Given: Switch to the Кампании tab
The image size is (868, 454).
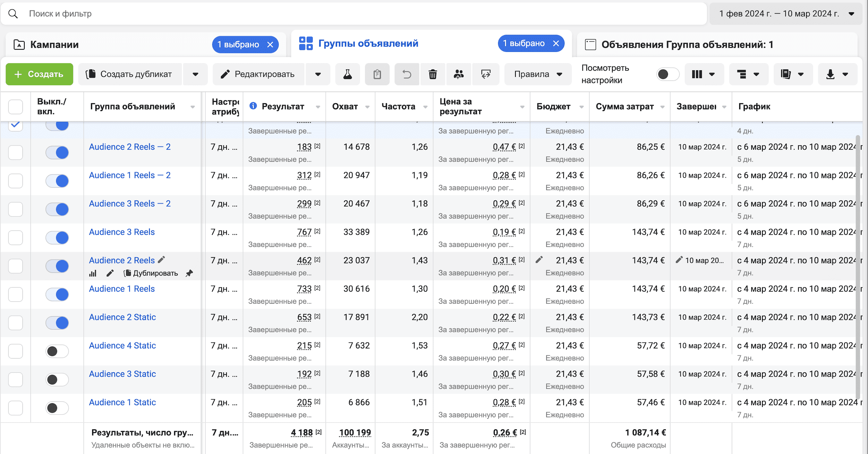Looking at the screenshot, I should [55, 45].
